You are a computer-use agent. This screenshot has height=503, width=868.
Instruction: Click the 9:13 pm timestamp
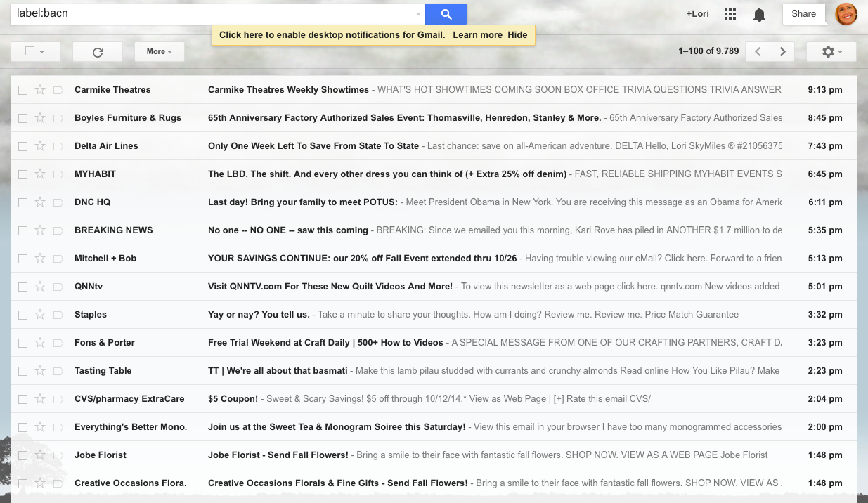(x=825, y=89)
